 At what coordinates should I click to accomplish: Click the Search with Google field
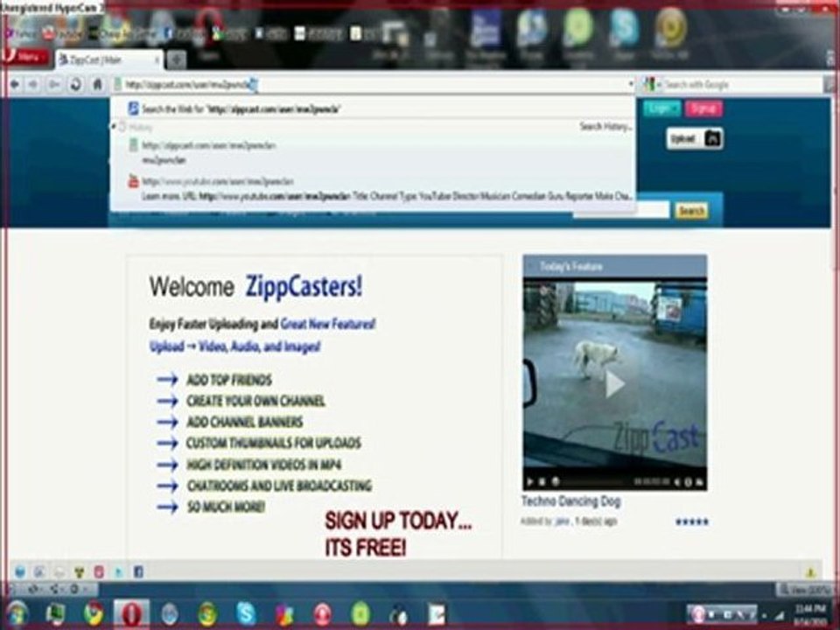point(743,85)
